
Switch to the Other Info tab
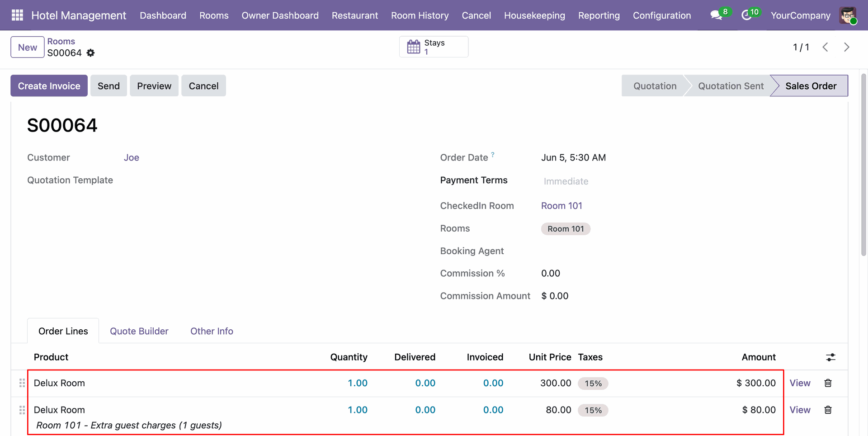[212, 331]
